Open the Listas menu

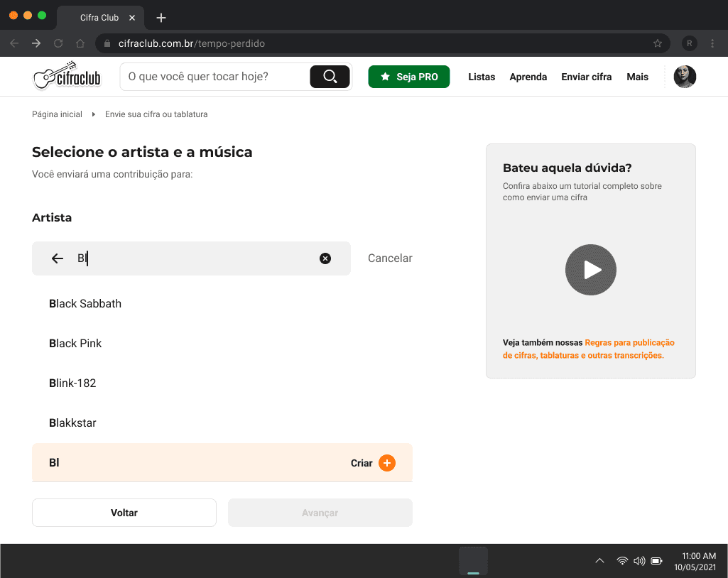(x=482, y=77)
